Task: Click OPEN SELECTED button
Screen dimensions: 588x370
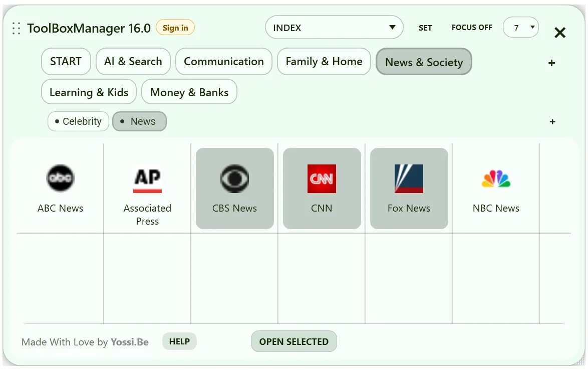Action: click(294, 341)
